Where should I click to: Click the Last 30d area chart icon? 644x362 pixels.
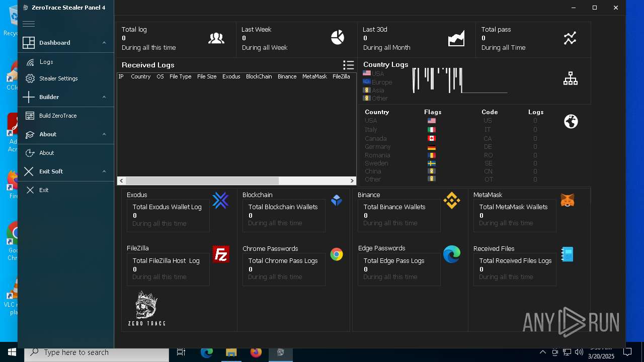click(456, 38)
